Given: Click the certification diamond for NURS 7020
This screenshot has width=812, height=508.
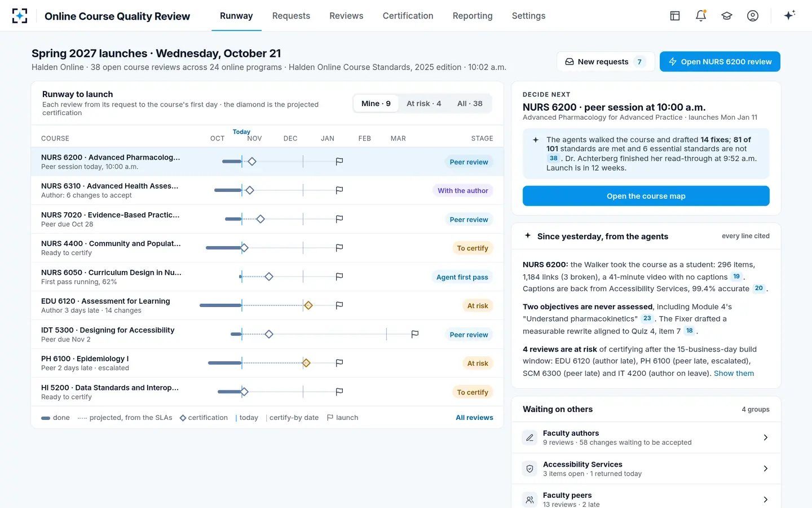Looking at the screenshot, I should (261, 219).
